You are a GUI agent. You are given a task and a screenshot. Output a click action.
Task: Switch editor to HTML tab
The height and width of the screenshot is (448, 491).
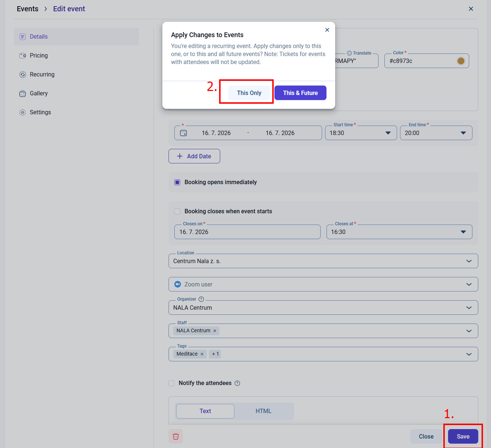click(264, 411)
